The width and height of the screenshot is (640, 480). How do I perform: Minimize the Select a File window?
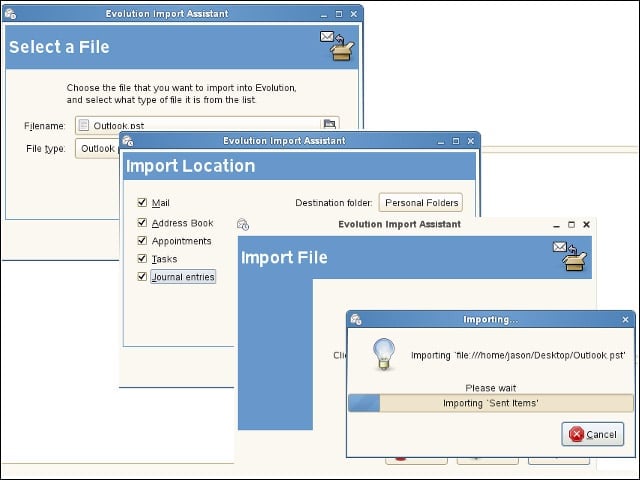tap(324, 14)
